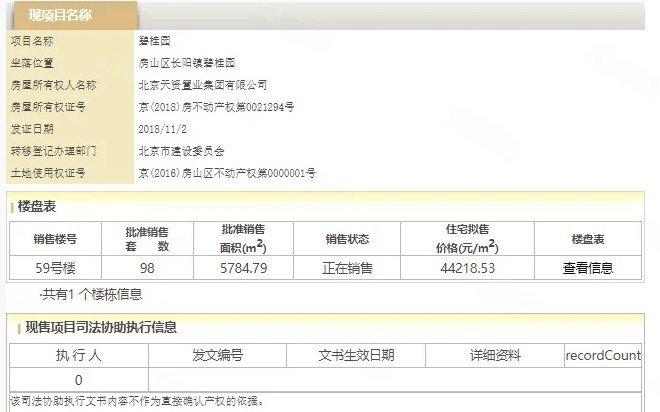This screenshot has width=660, height=412.
Task: Click the 详细资料 column header
Action: tap(494, 355)
